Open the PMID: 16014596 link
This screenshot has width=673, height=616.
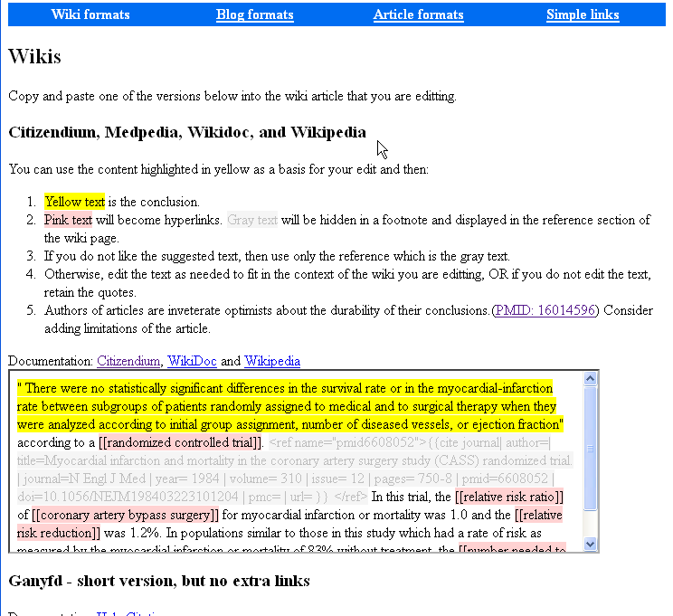[x=545, y=310]
